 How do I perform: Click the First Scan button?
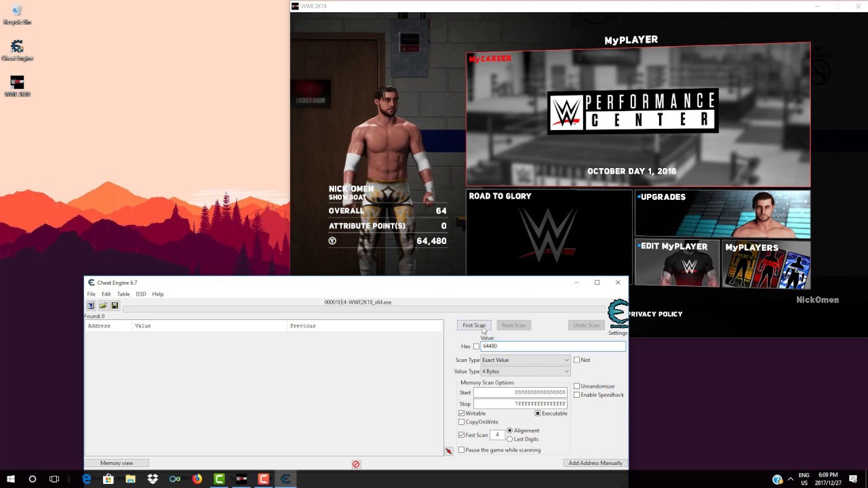click(474, 325)
